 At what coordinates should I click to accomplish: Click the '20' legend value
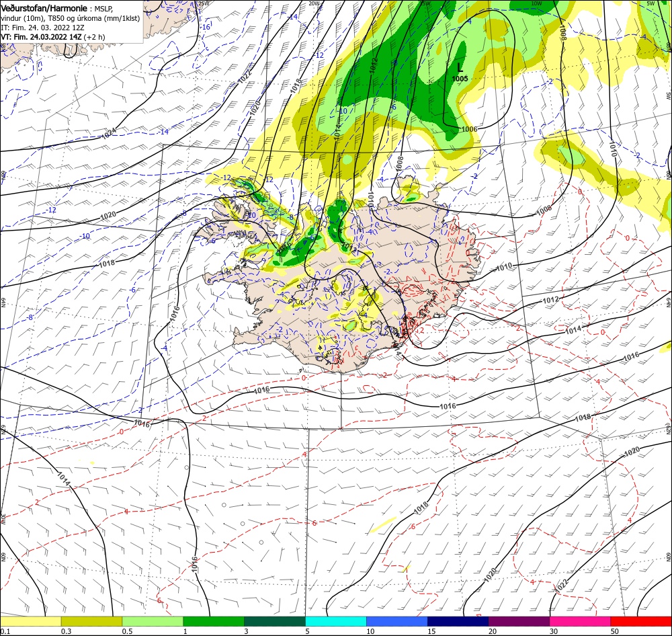coord(493,631)
